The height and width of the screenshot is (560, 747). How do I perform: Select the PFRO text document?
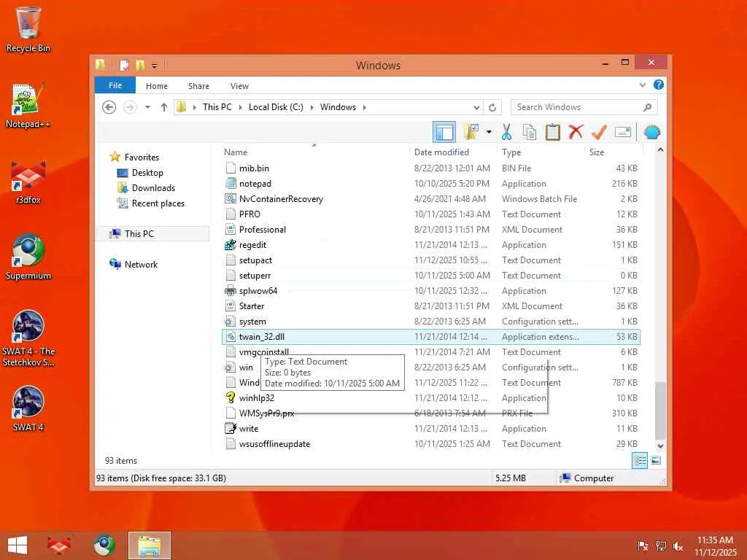pyautogui.click(x=249, y=214)
